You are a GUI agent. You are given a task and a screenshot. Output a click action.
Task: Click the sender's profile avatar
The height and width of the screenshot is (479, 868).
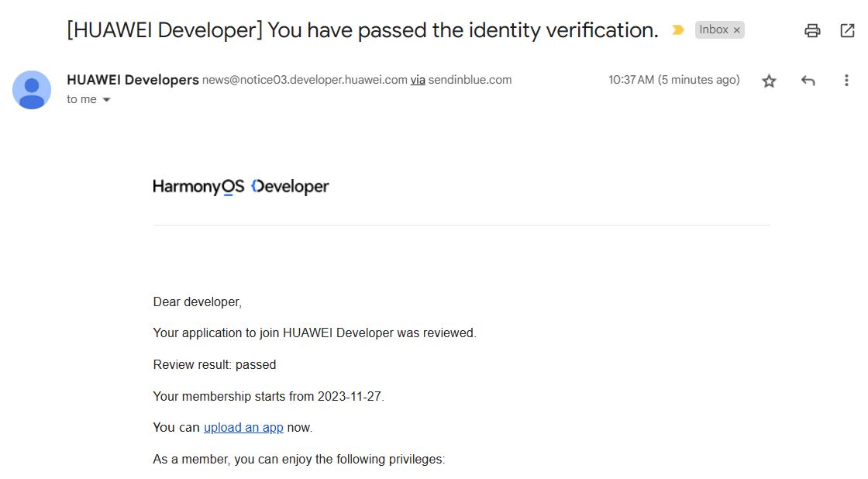coord(32,90)
